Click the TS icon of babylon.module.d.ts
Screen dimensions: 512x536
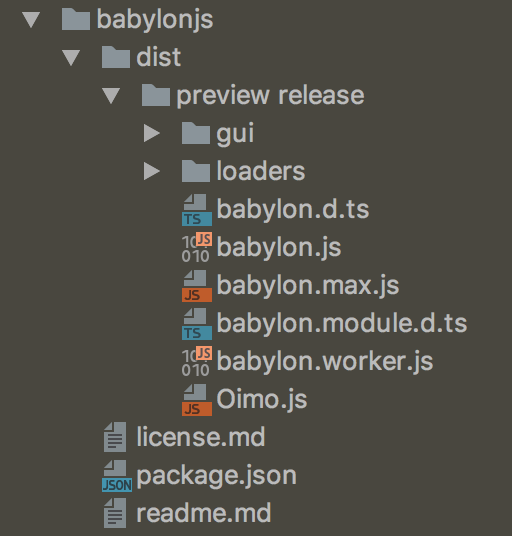click(x=197, y=323)
